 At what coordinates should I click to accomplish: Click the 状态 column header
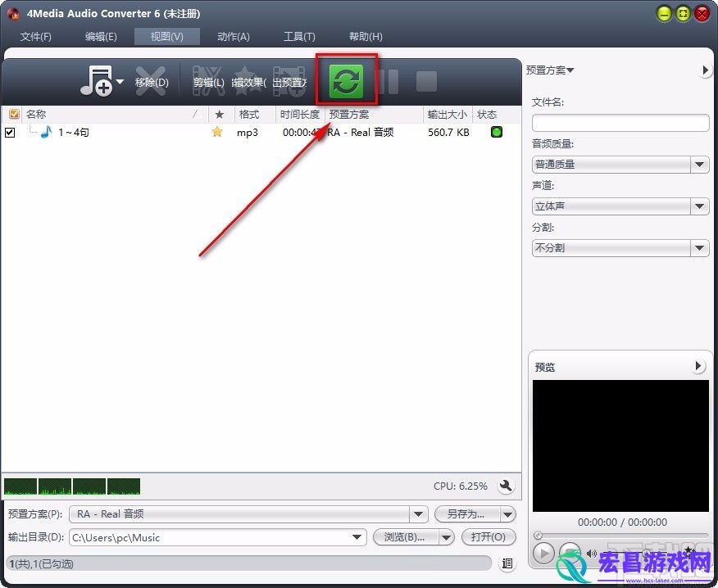tap(487, 114)
